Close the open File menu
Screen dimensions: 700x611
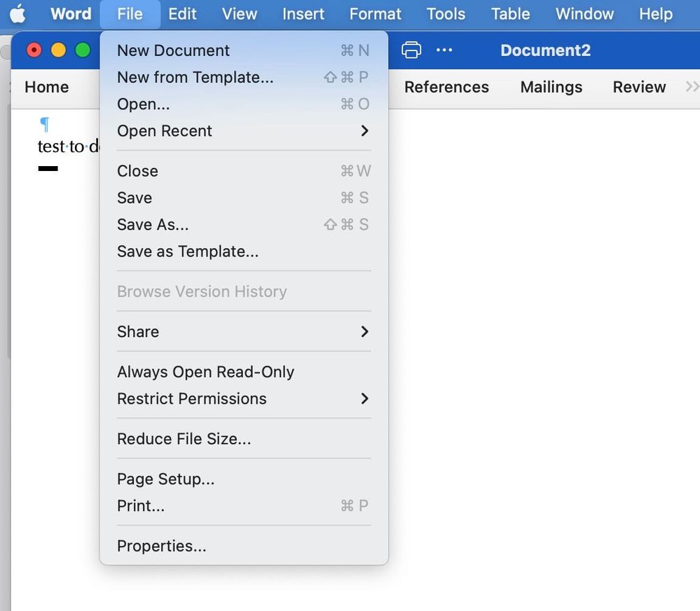130,14
